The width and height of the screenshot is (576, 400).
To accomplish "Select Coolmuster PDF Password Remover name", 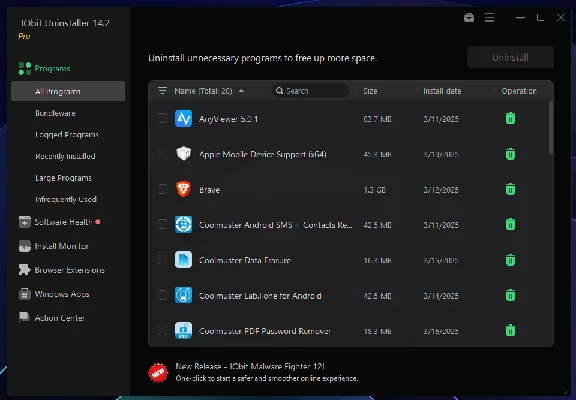I will (x=264, y=331).
